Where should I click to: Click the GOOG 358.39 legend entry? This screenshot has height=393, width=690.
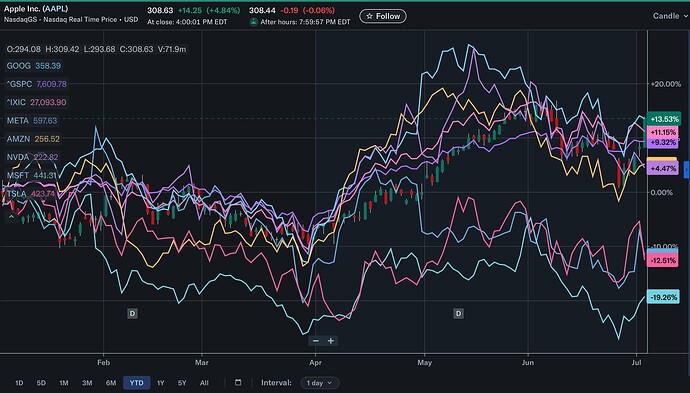tap(33, 66)
